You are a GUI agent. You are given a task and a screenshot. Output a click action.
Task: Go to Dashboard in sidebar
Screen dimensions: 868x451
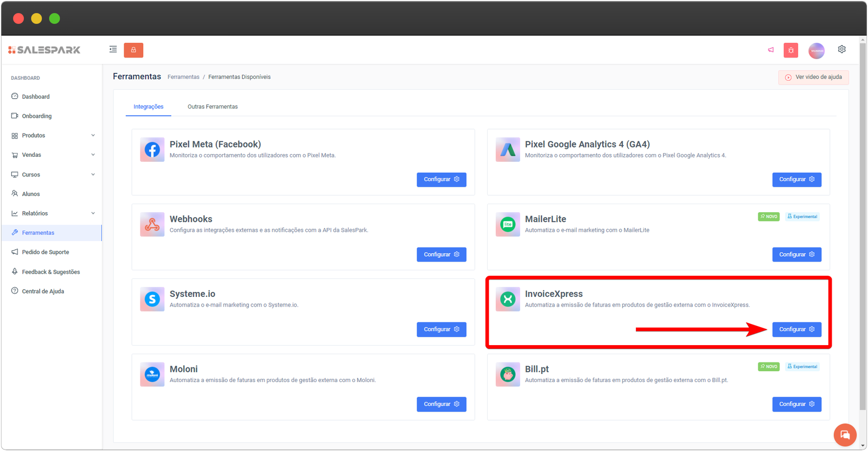(36, 97)
